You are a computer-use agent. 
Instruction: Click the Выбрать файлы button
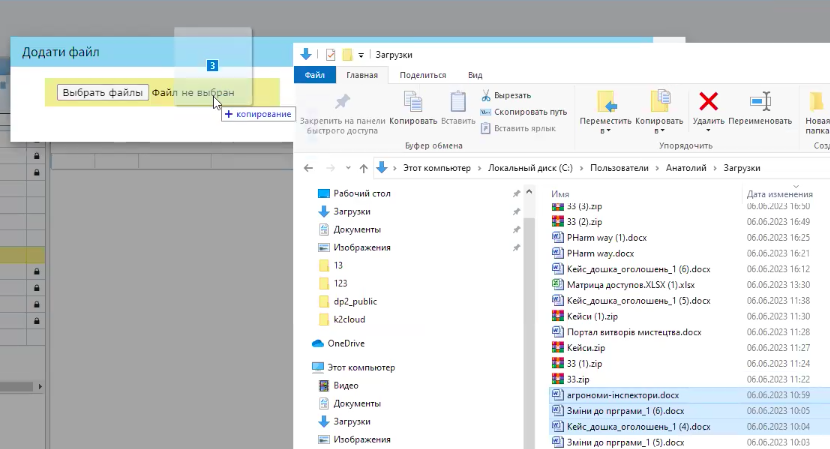click(x=103, y=93)
